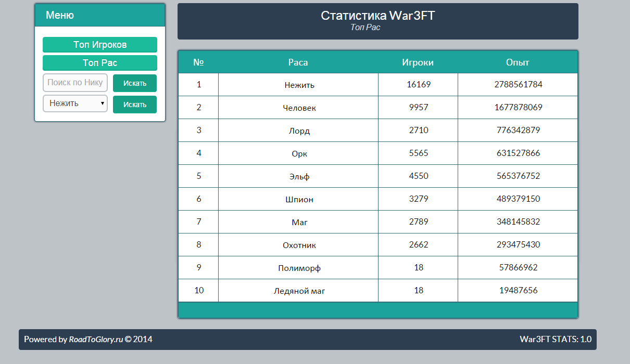Click the player count 5565
Viewport: 630px width, 364px height.
click(x=419, y=153)
